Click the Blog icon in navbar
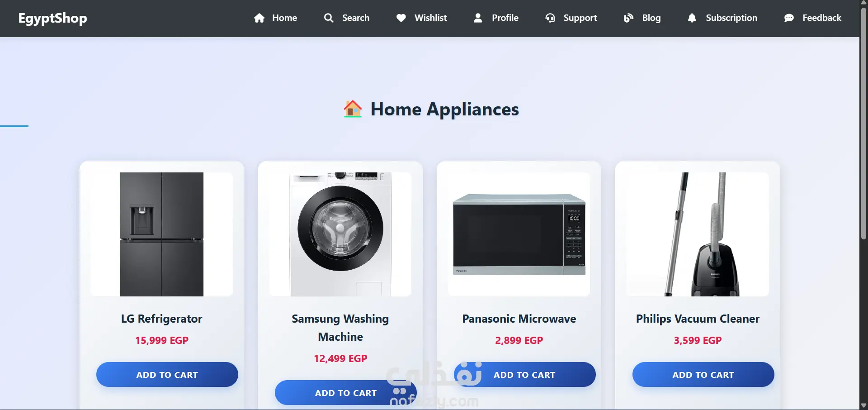The height and width of the screenshot is (410, 868). coord(628,18)
